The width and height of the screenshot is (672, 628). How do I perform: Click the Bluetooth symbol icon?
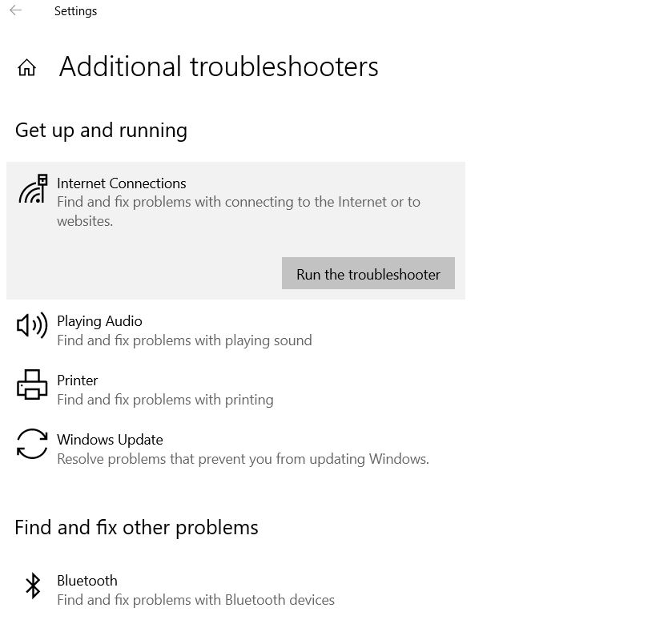[33, 586]
